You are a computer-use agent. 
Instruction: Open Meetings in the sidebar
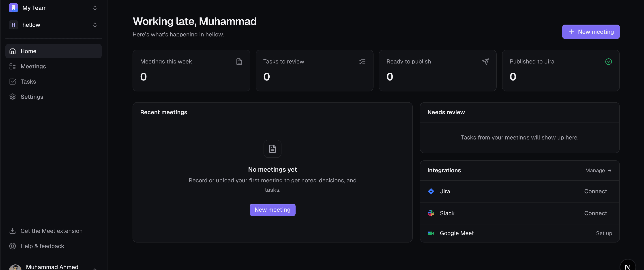54,66
